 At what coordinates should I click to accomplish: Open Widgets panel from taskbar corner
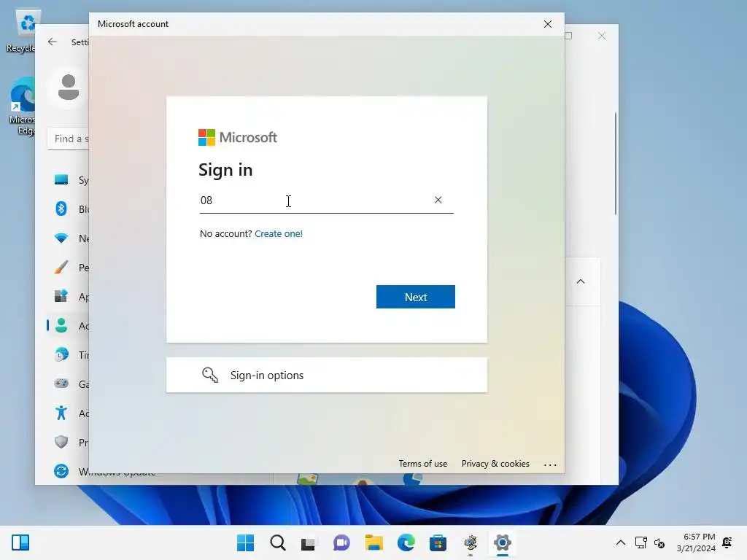(x=20, y=542)
